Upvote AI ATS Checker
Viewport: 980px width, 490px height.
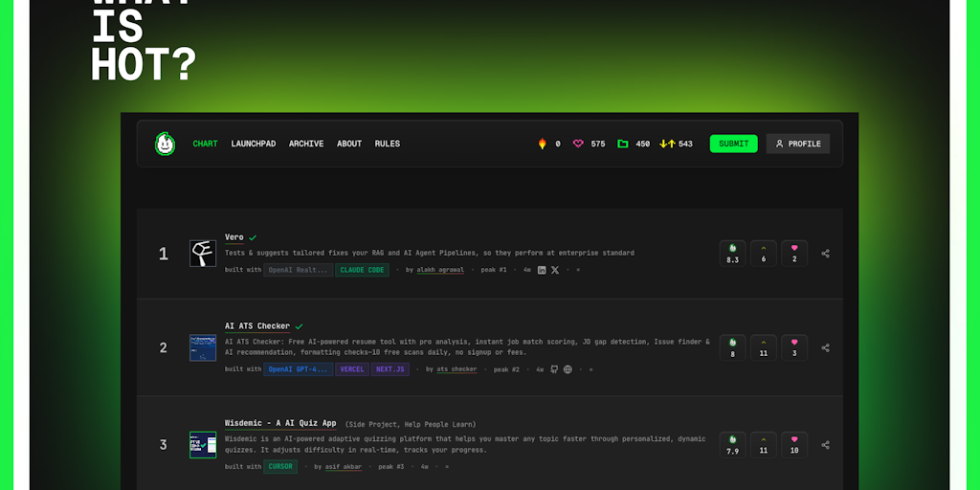pyautogui.click(x=764, y=348)
